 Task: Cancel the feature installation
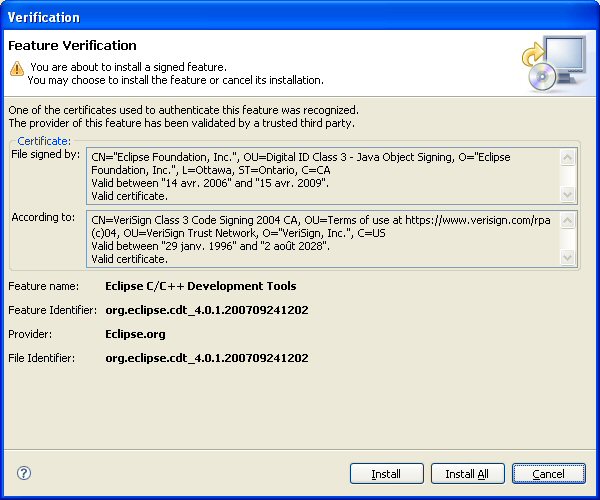click(x=548, y=474)
